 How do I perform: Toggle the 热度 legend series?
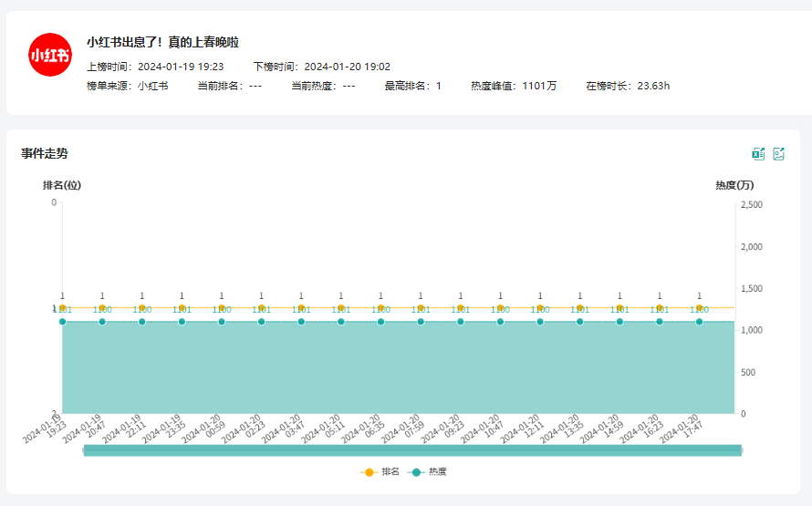click(x=427, y=472)
